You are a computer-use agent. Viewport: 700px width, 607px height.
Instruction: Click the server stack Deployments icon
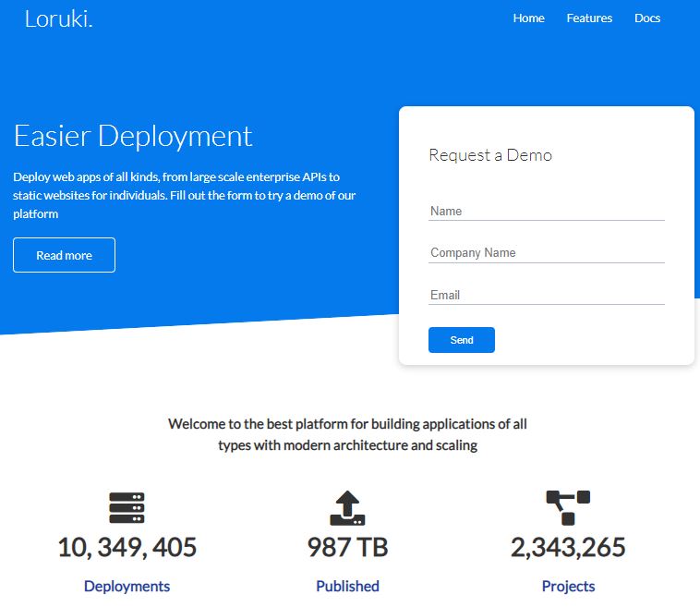127,508
